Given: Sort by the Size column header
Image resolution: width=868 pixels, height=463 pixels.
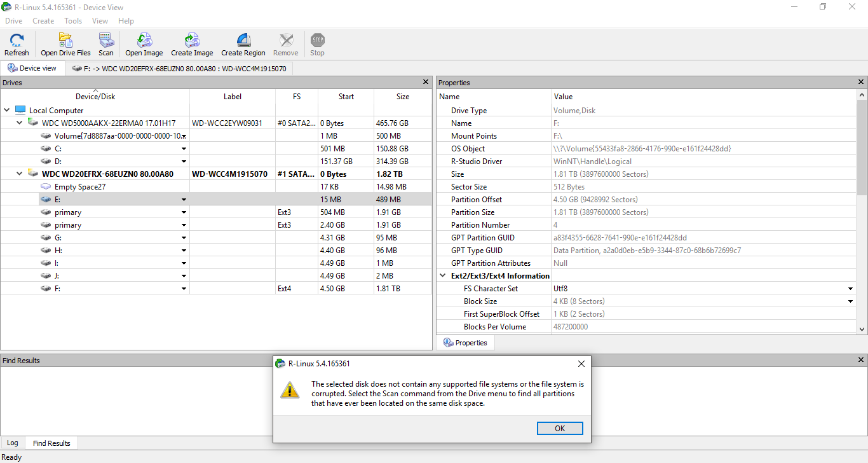Looking at the screenshot, I should 403,97.
